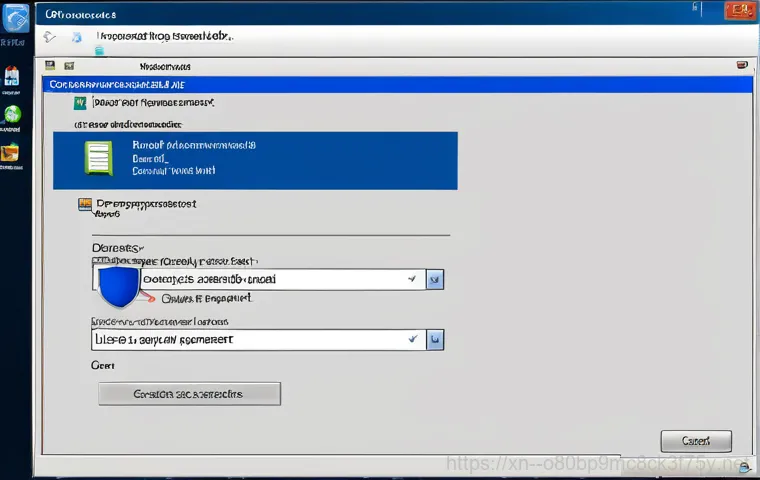
Task: Click the small icon at the window's bottom-right corner
Action: tap(744, 467)
